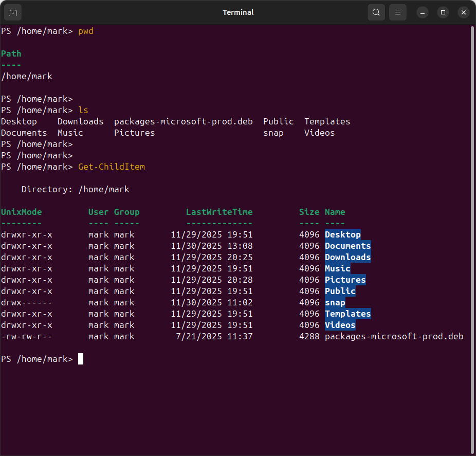Select the highlighted Pictures entry
This screenshot has height=456, width=476.
tap(345, 280)
